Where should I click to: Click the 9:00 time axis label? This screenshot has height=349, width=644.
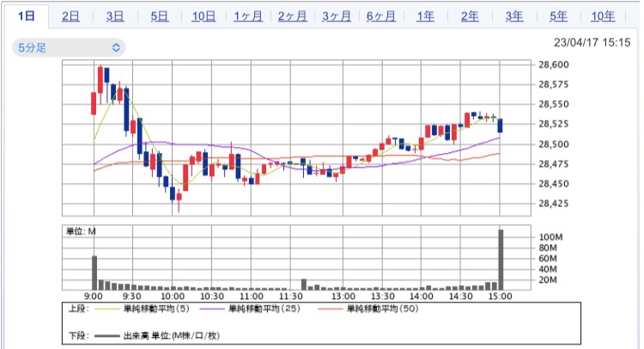(94, 297)
